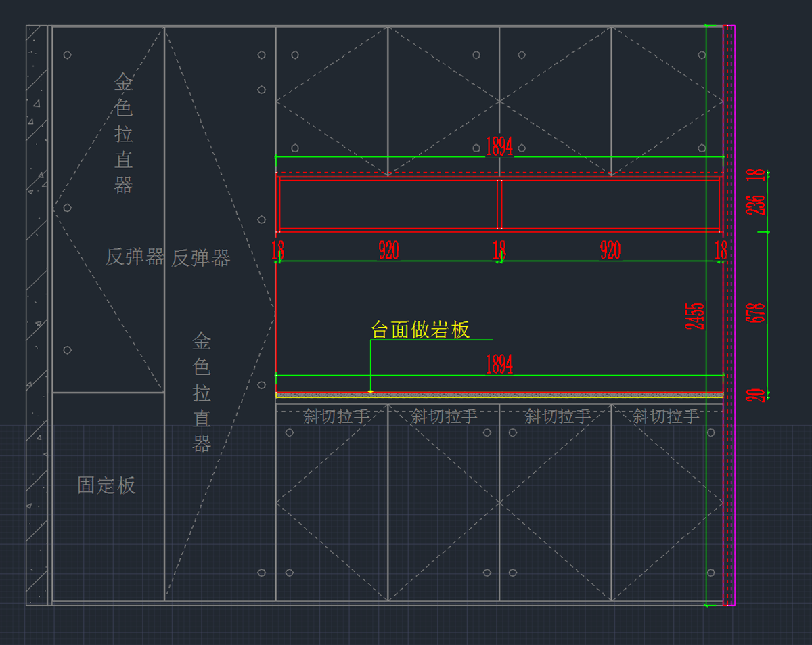The height and width of the screenshot is (645, 812).
Task: Click the left 920 dimension value
Action: coord(388,251)
